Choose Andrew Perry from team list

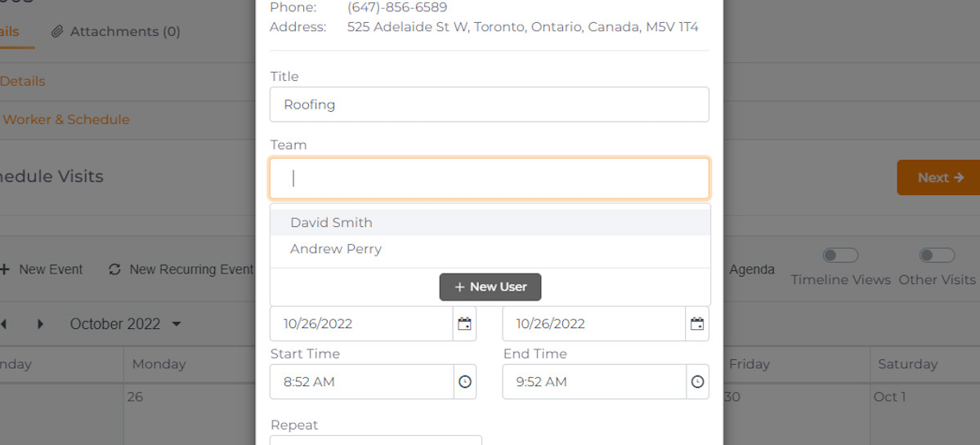tap(490, 249)
